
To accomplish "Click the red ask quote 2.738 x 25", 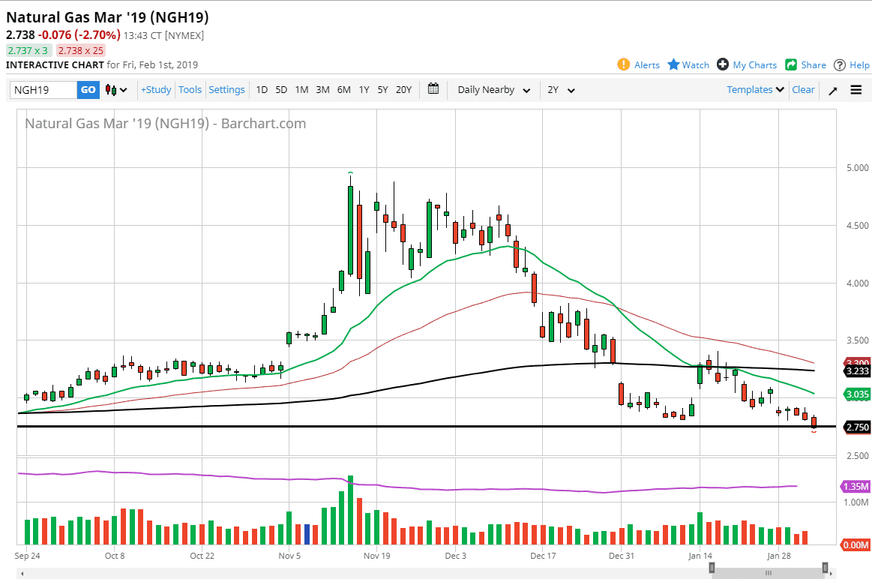I will pos(81,50).
